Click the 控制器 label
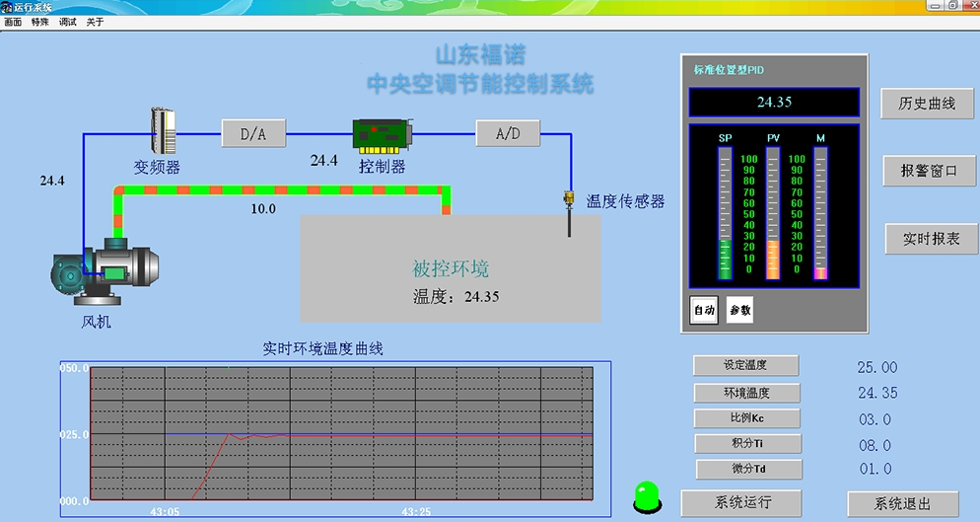This screenshot has height=522, width=980. (x=382, y=167)
